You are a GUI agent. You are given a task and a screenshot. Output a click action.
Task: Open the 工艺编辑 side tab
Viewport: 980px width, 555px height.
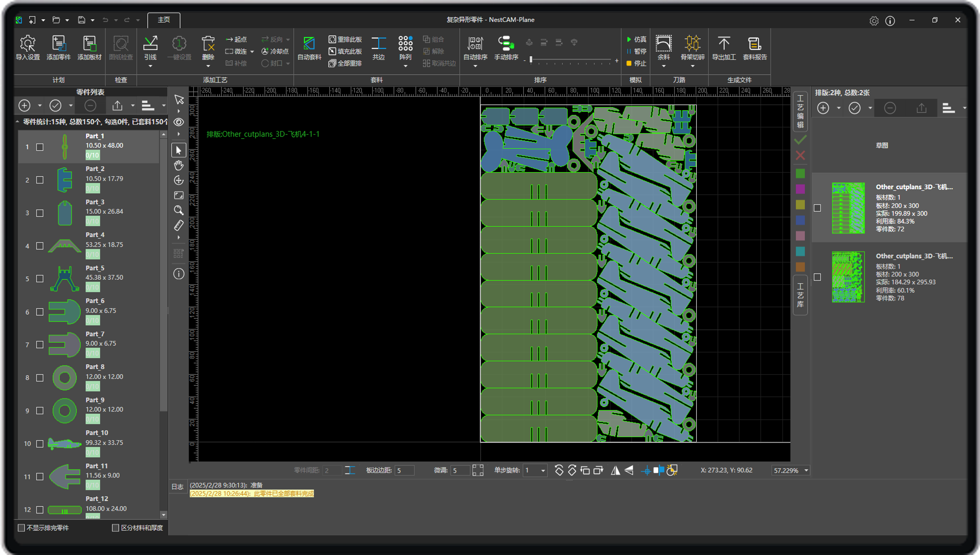tap(800, 111)
